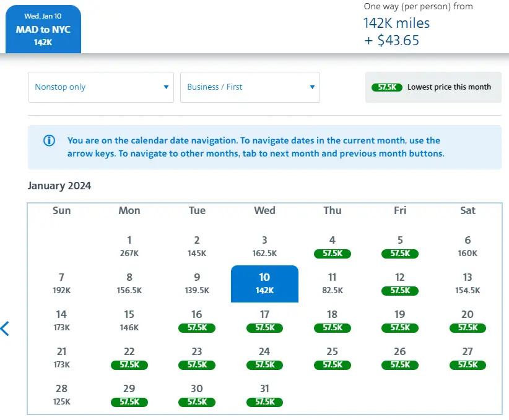
Task: Click the Lowest price this month legend
Action: [x=448, y=87]
